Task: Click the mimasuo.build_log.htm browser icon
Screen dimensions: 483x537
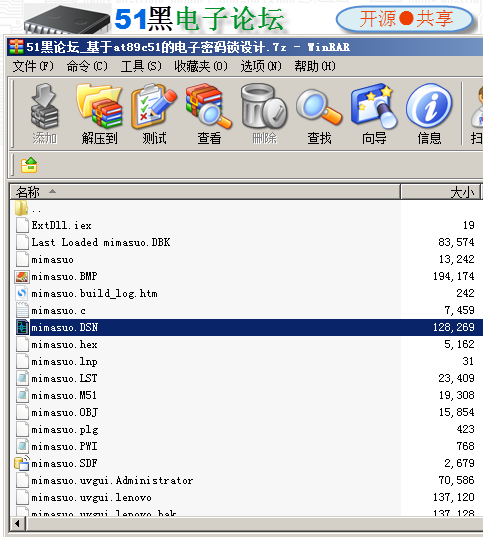Action: tap(22, 294)
